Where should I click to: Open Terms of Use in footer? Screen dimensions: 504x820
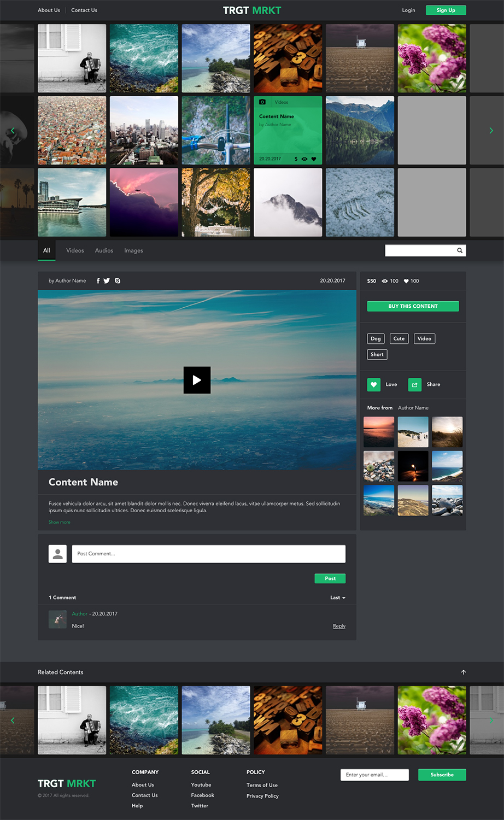(262, 785)
